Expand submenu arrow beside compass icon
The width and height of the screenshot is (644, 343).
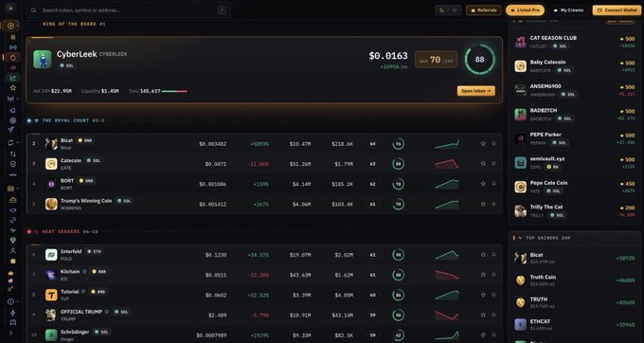[18, 26]
